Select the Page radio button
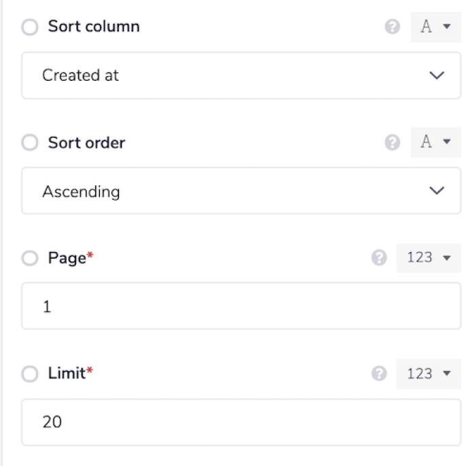This screenshot has height=466, width=476. (x=30, y=258)
